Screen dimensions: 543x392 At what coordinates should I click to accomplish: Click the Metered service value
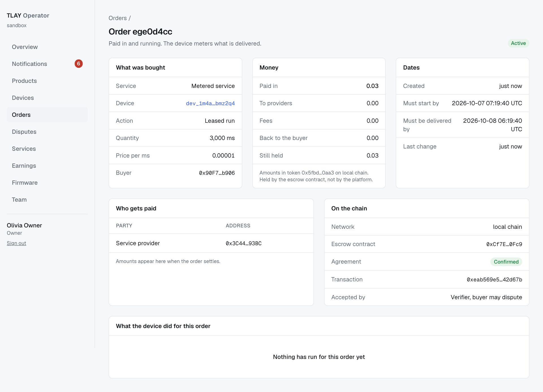[x=213, y=86]
